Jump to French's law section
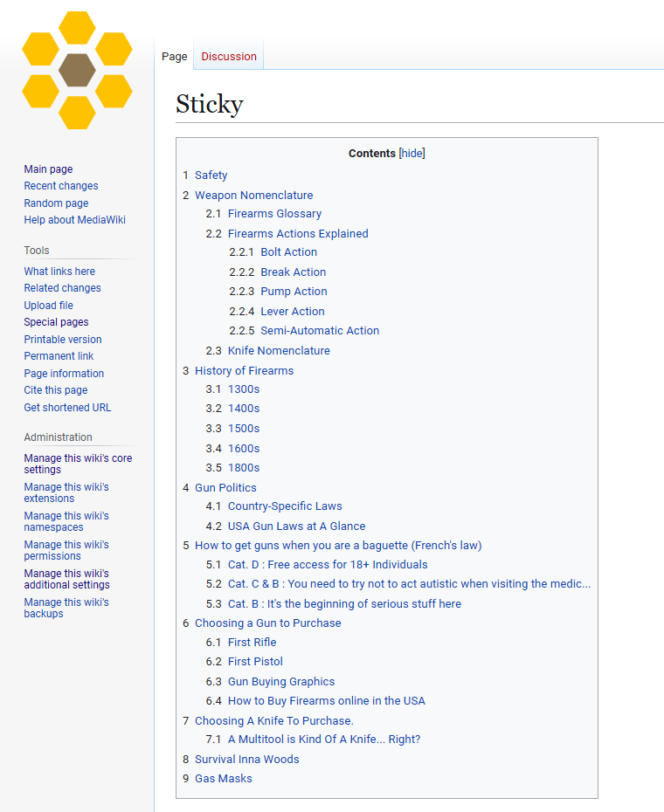Viewport: 664px width, 812px height. pyautogui.click(x=338, y=546)
